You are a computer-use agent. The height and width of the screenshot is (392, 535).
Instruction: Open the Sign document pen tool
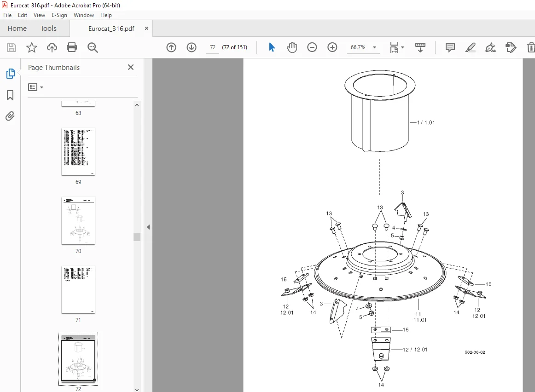(x=490, y=47)
